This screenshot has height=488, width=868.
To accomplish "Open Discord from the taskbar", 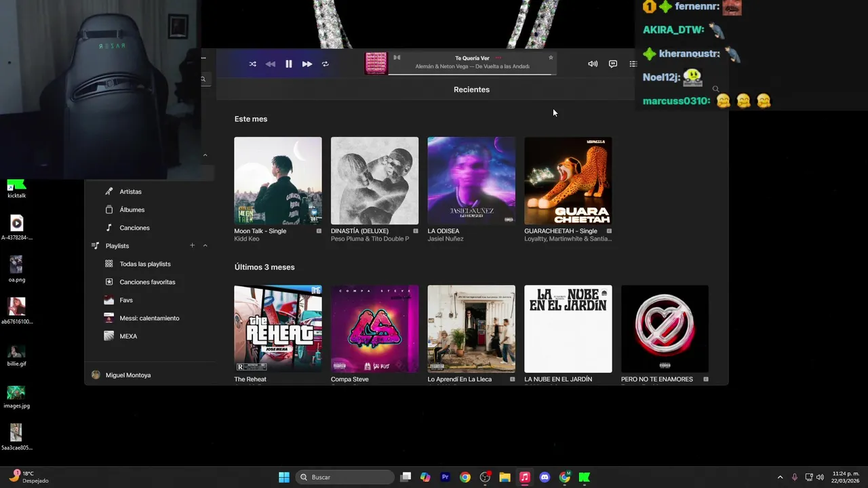I will tap(545, 477).
